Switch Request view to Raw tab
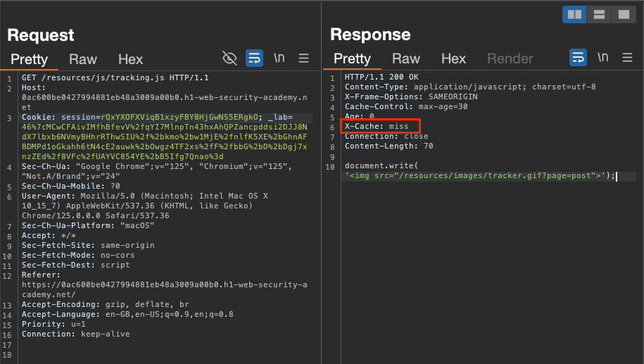Screen dimensions: 644x364 coord(83,59)
